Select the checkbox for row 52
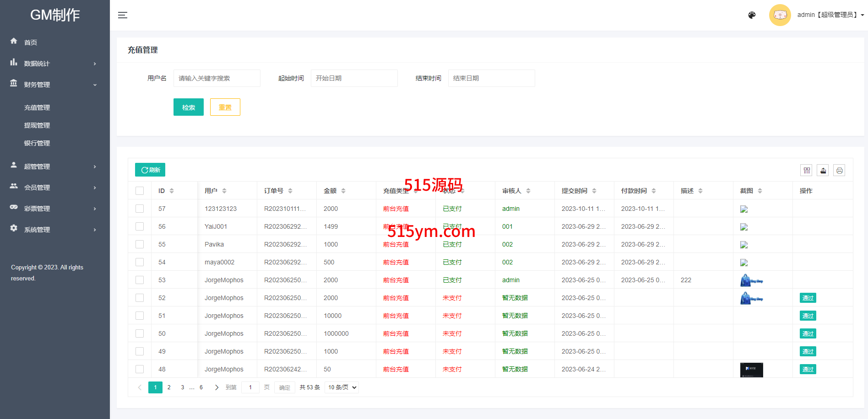This screenshot has width=868, height=419. point(140,298)
